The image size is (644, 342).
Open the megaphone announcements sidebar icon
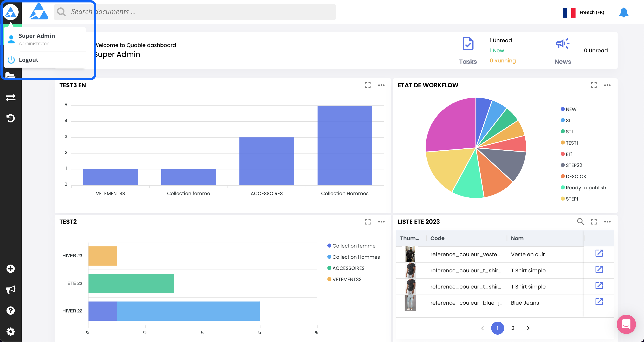coord(11,289)
